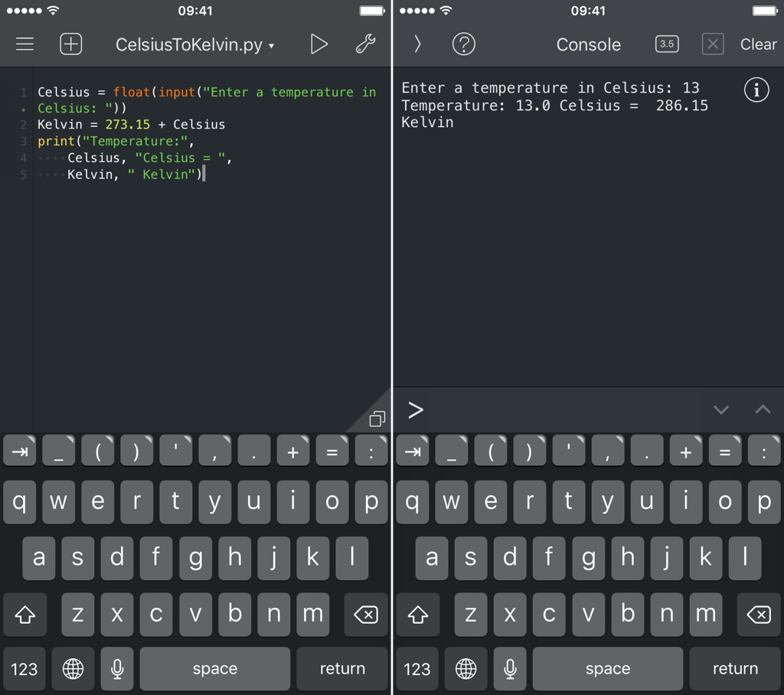Tap the print("Temperature:", code line
Image resolution: width=784 pixels, height=695 pixels.
(x=116, y=142)
